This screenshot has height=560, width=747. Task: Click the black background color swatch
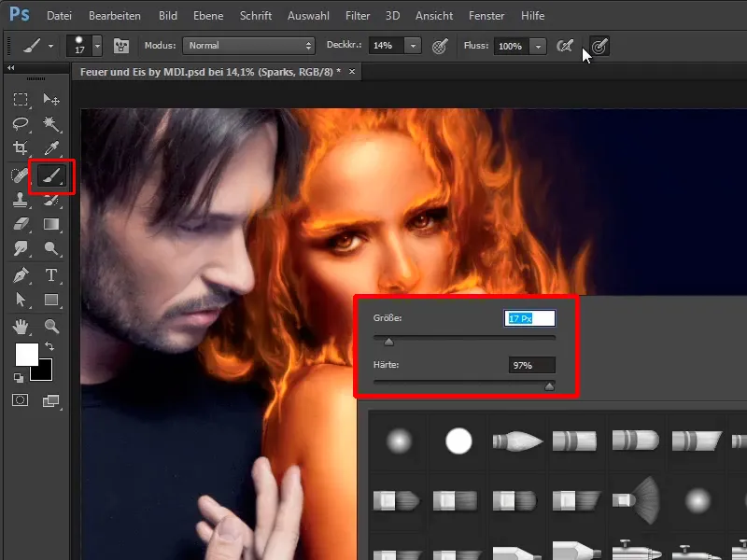[44, 371]
